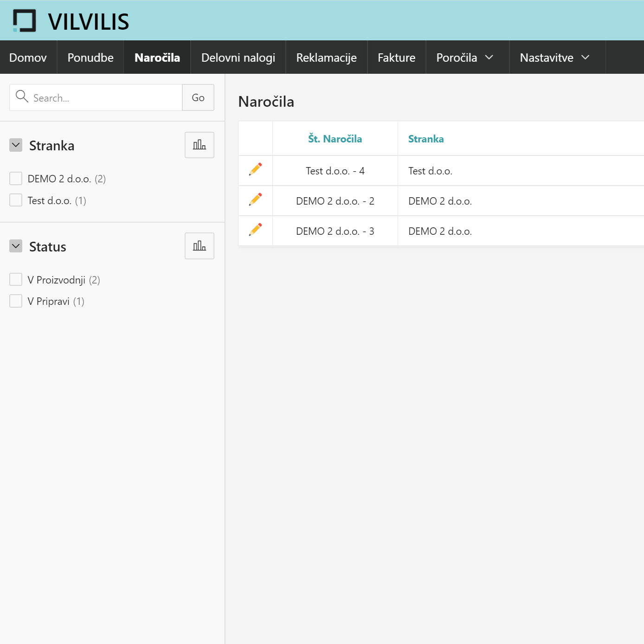The height and width of the screenshot is (644, 644).
Task: Show chart for the Status facet
Action: coord(199,246)
